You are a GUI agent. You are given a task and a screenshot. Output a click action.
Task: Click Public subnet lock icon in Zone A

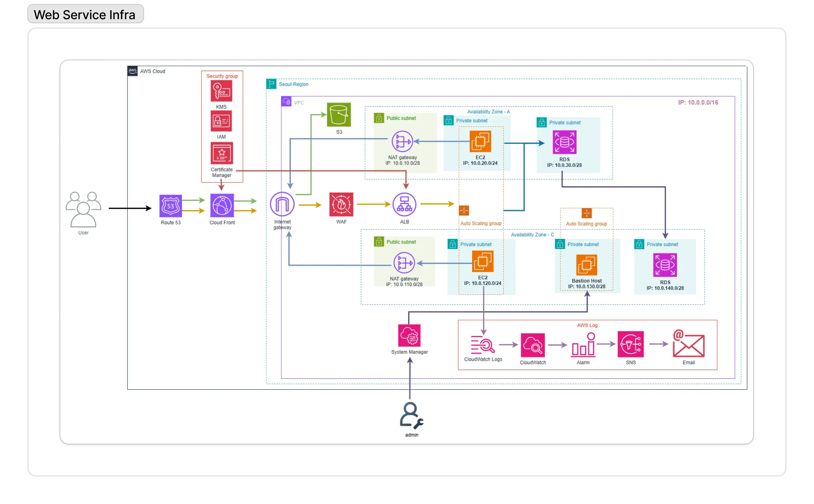point(379,118)
